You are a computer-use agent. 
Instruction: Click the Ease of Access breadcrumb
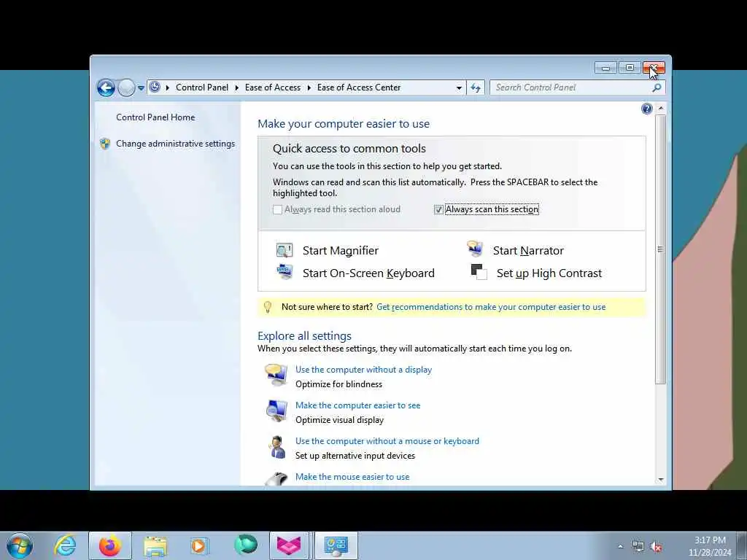(273, 87)
